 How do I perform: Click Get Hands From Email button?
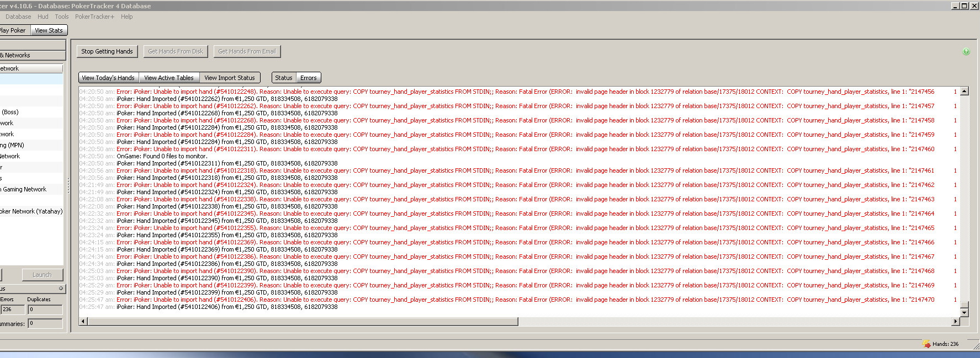click(x=247, y=51)
